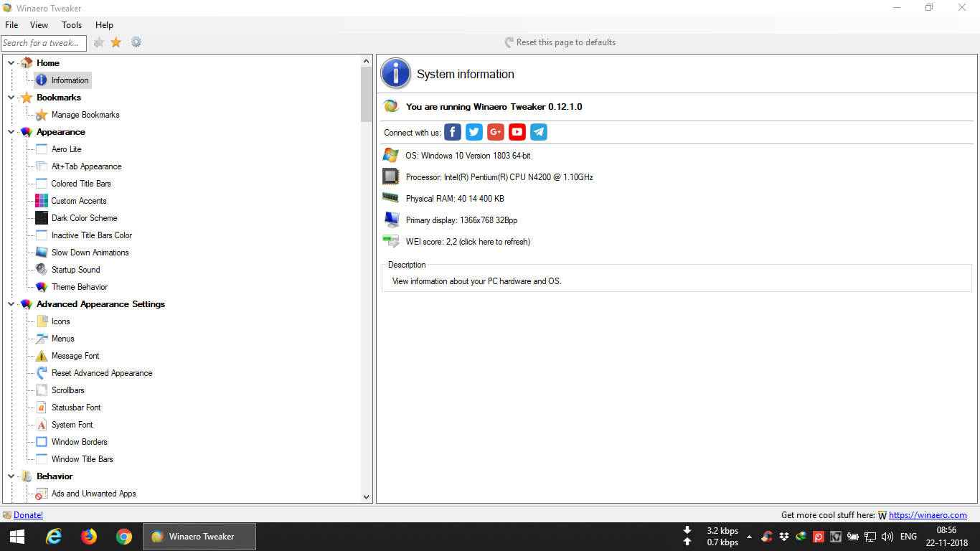Screen dimensions: 980x551
Task: Collapse the Appearance tree node
Action: coord(11,132)
